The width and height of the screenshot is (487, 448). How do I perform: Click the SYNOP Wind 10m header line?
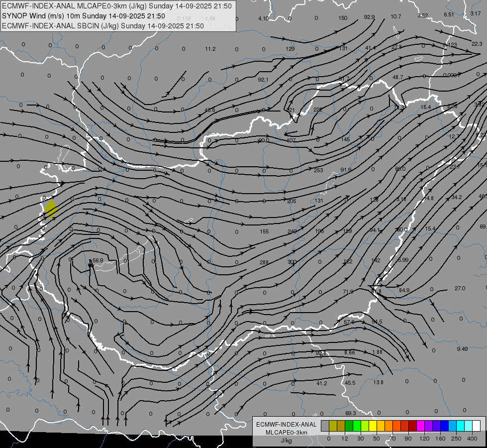point(83,16)
